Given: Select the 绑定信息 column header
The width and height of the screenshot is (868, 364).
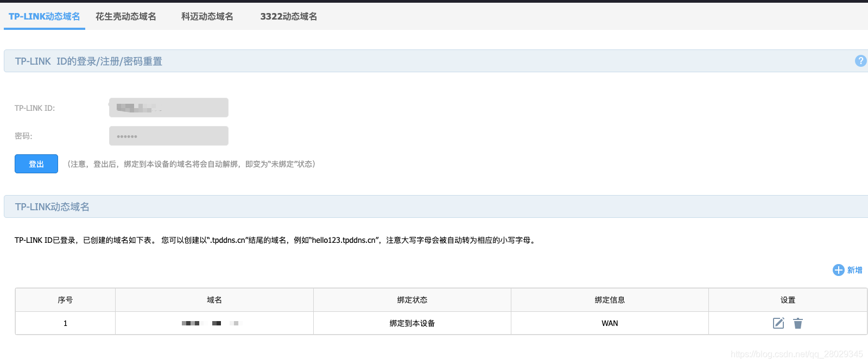Looking at the screenshot, I should point(610,300).
